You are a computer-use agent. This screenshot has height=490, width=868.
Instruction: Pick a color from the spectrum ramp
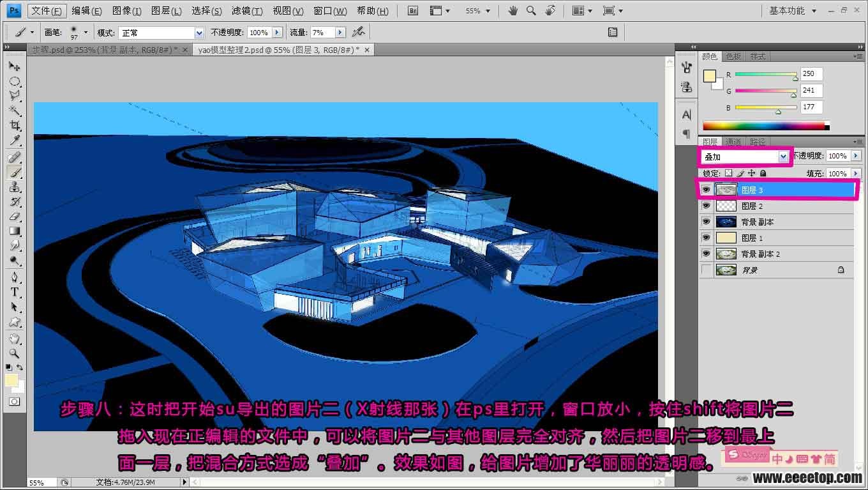[x=766, y=126]
